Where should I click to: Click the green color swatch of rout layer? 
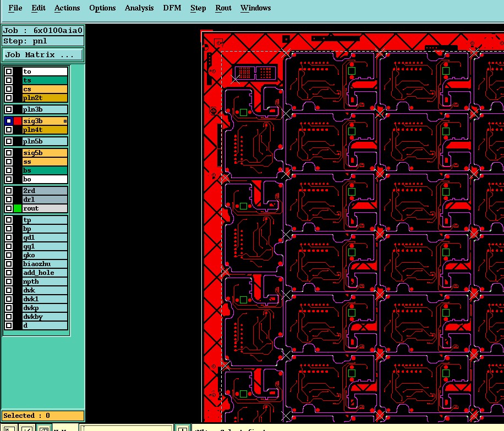18,208
